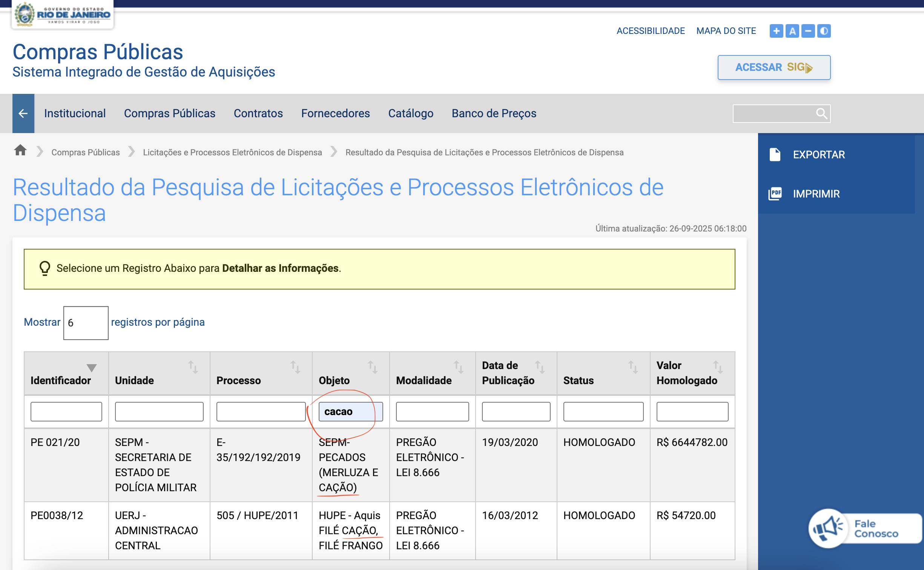
Task: Click the blue back arrow button
Action: click(x=23, y=113)
